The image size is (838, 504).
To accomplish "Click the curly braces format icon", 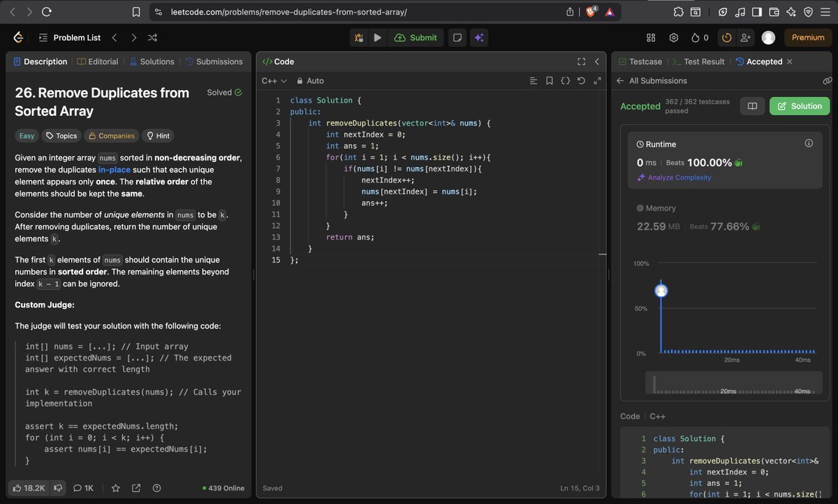I will (566, 81).
